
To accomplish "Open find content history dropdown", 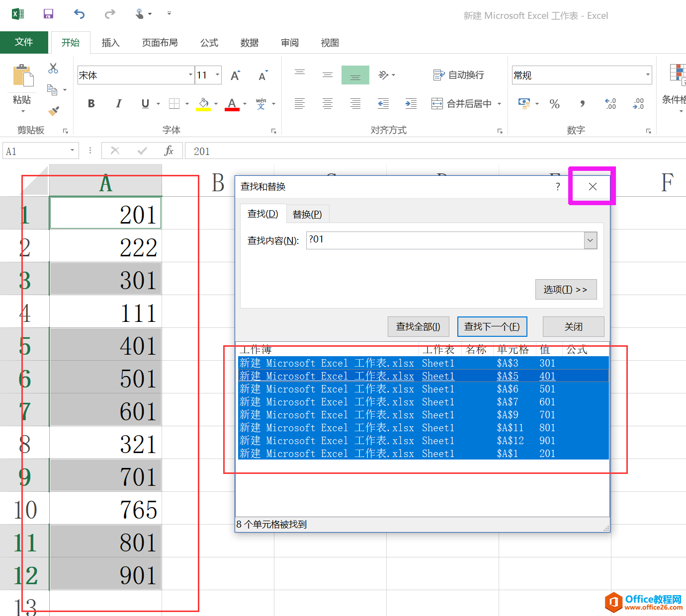I will click(590, 240).
